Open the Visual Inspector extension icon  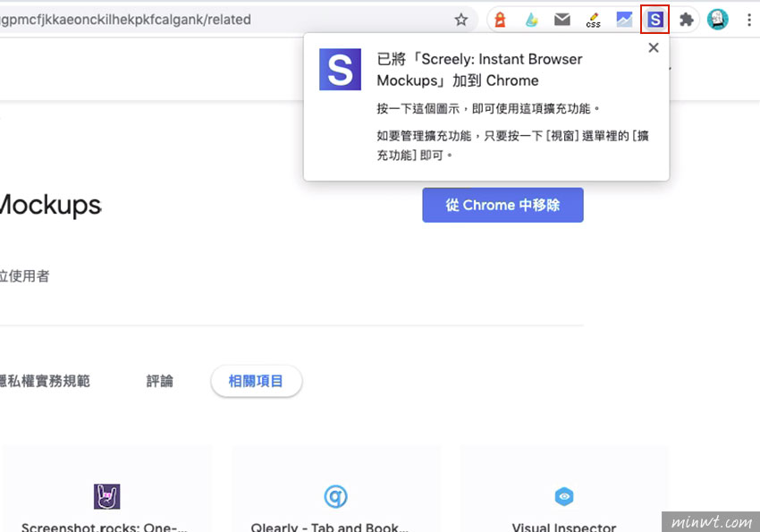[564, 496]
